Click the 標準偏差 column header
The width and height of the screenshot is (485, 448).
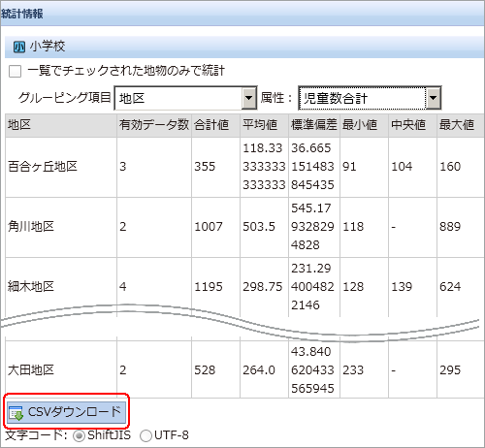coord(314,125)
